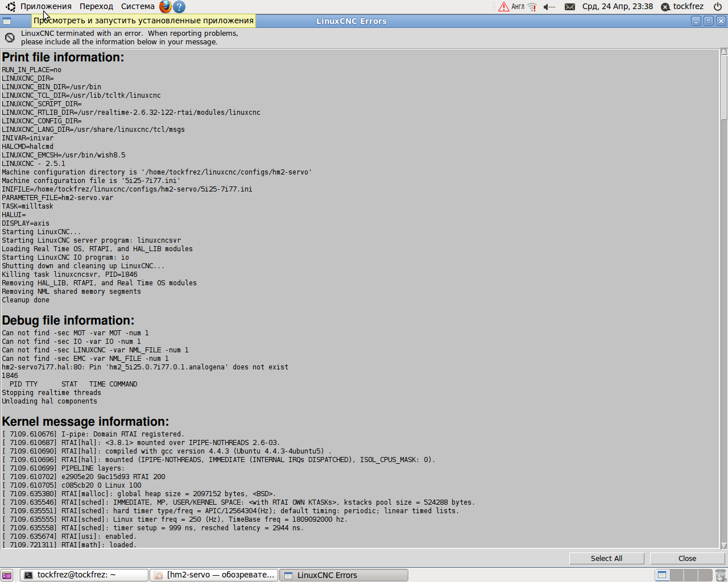
Task: Open the Trash icon in bottom panel
Action: tap(721, 575)
